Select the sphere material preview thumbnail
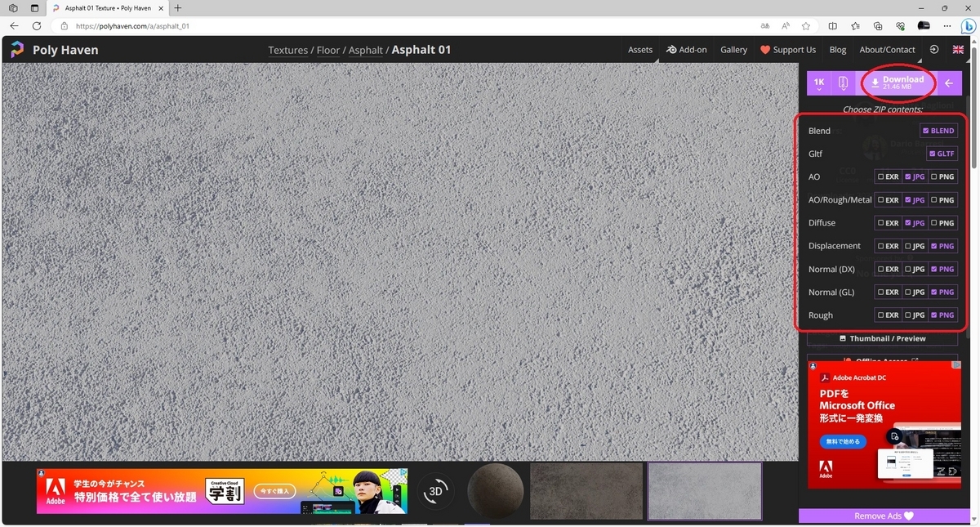This screenshot has width=980, height=527. pyautogui.click(x=495, y=491)
